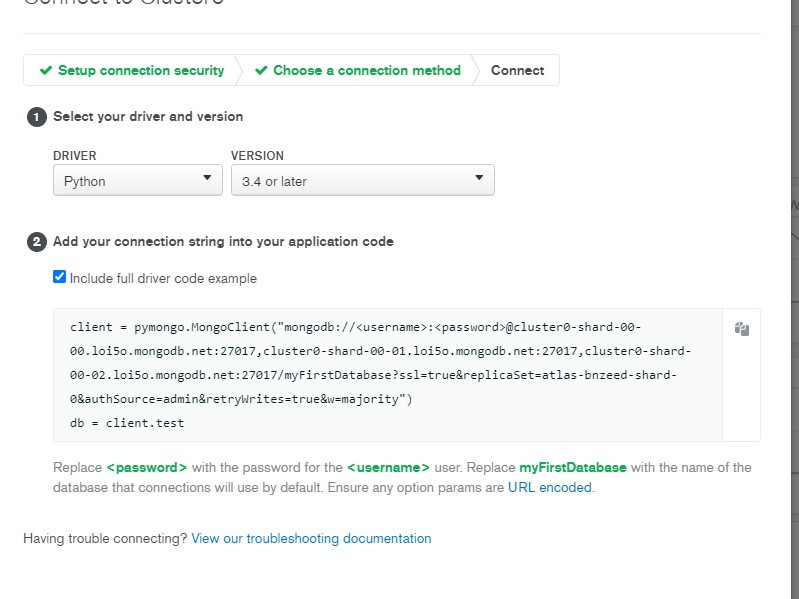The image size is (799, 599).
Task: Return to the Choose a connection method step
Action: point(366,71)
